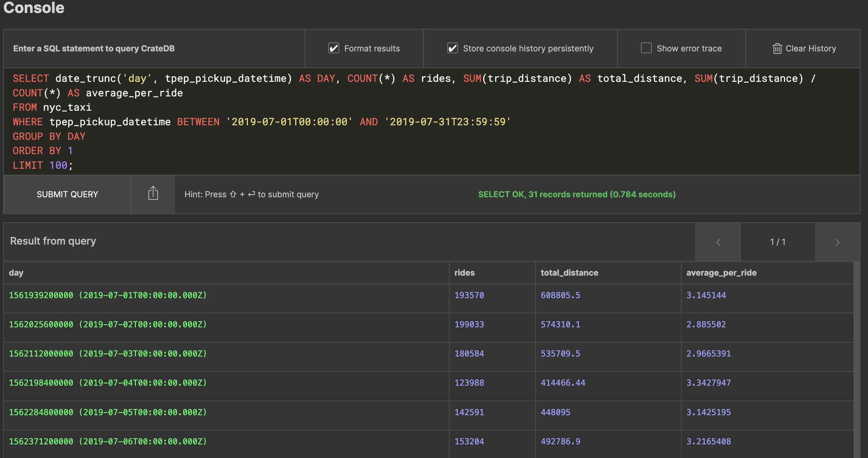Click total_distance value 448095
Screen dimensions: 868x458
tap(555, 412)
